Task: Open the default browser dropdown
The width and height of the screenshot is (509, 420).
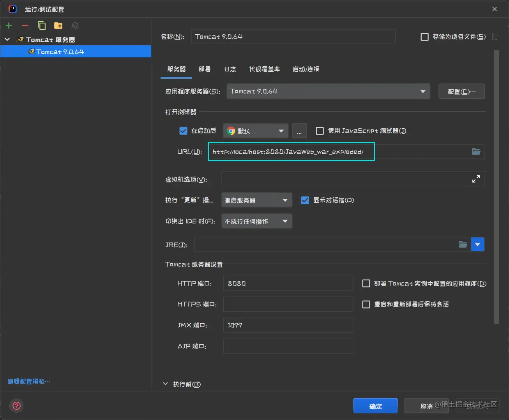Action: (x=256, y=131)
